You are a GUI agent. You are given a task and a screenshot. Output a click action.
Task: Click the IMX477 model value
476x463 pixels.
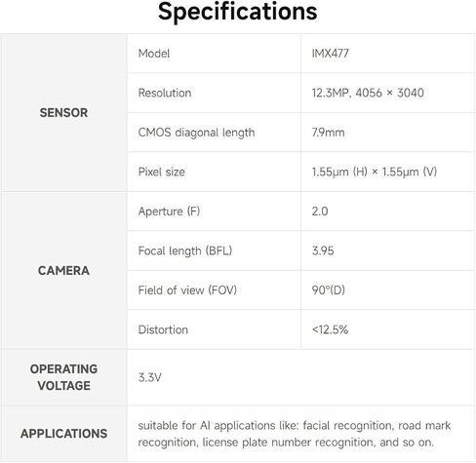(x=331, y=54)
